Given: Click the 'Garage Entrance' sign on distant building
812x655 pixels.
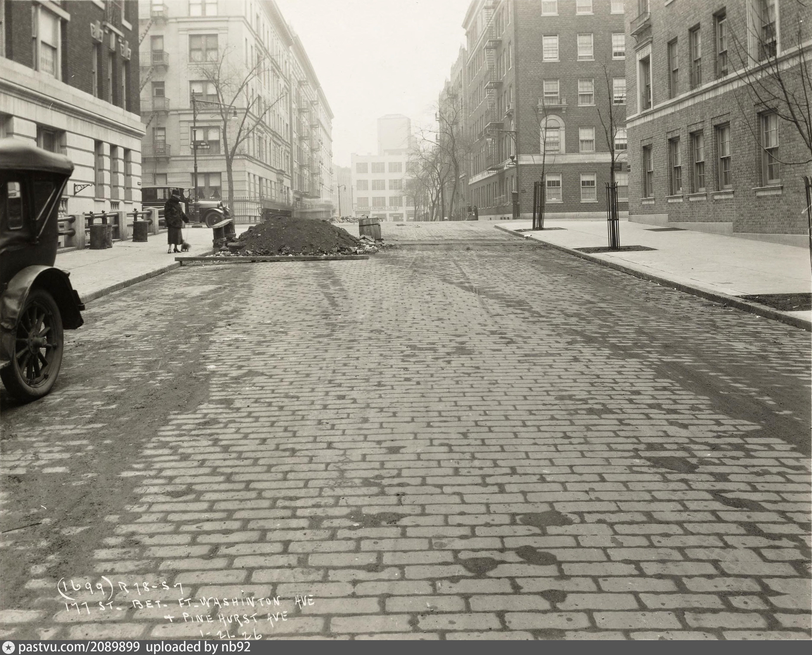Looking at the screenshot, I should pyautogui.click(x=377, y=208).
